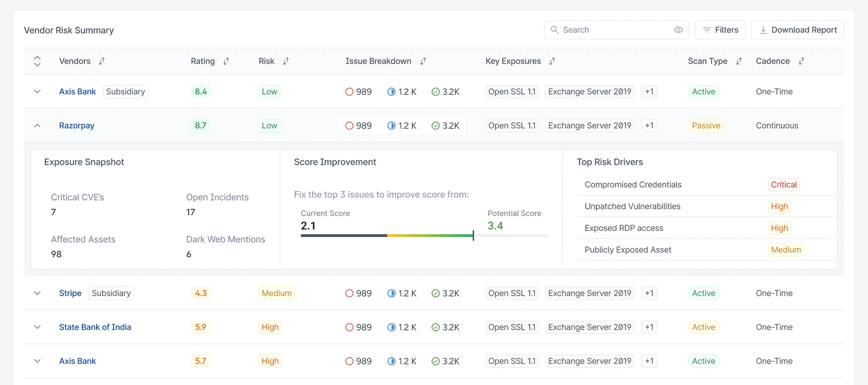Screen dimensions: 868x385
Task: Click Subsidiary tag next to Axis Bank
Action: point(125,92)
